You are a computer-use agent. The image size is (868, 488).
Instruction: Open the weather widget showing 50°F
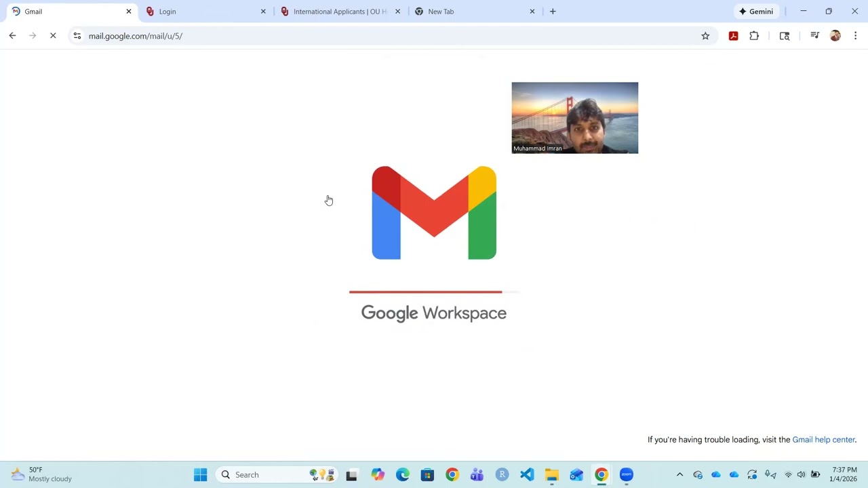[42, 474]
